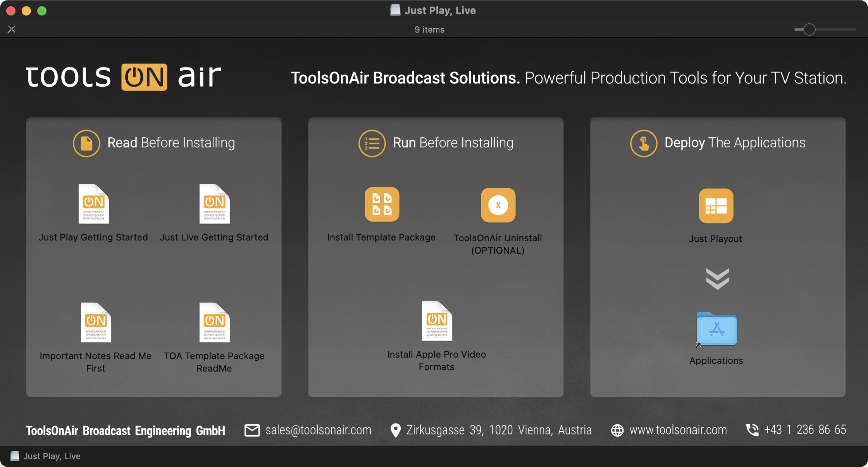Click the '9 items' status text
This screenshot has height=467, width=868.
(x=430, y=29)
